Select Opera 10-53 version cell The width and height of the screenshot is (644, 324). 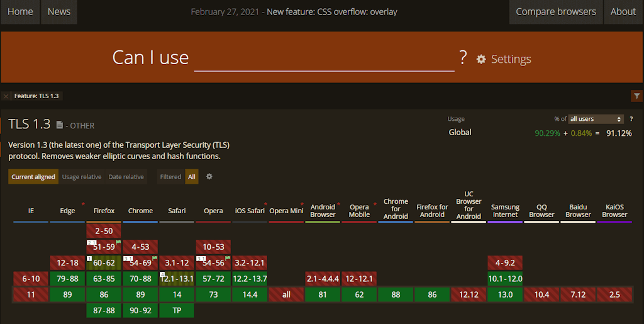click(x=213, y=247)
